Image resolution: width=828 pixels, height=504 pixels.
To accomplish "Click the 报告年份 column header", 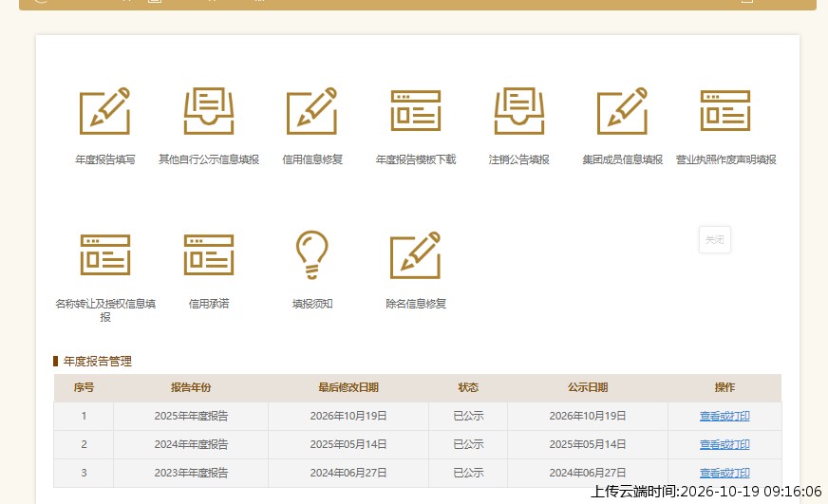I will click(191, 387).
